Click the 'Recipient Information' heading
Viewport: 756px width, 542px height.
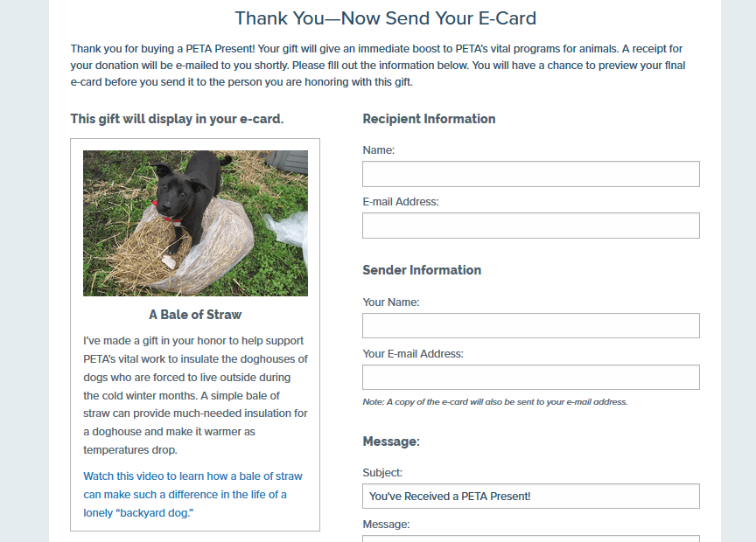click(x=429, y=119)
